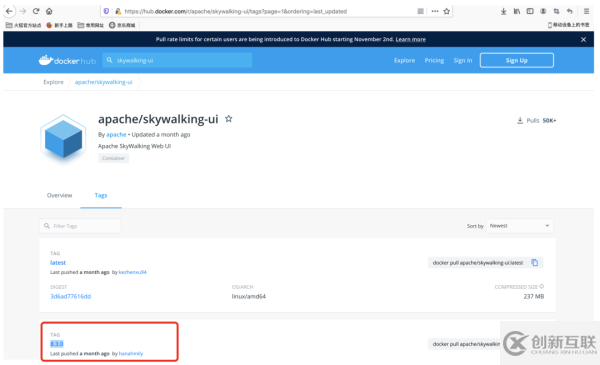Bookmark this page with the star
Image resolution: width=600 pixels, height=365 pixels.
point(447,11)
